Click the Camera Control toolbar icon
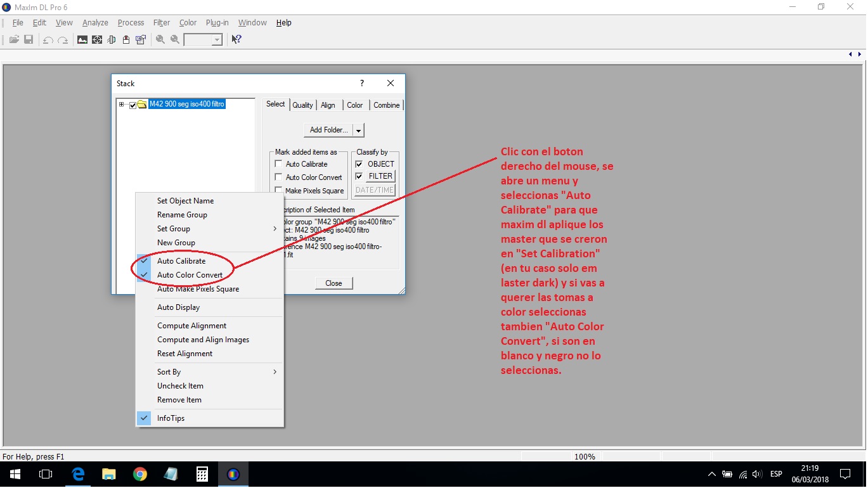This screenshot has width=868, height=488. (126, 39)
